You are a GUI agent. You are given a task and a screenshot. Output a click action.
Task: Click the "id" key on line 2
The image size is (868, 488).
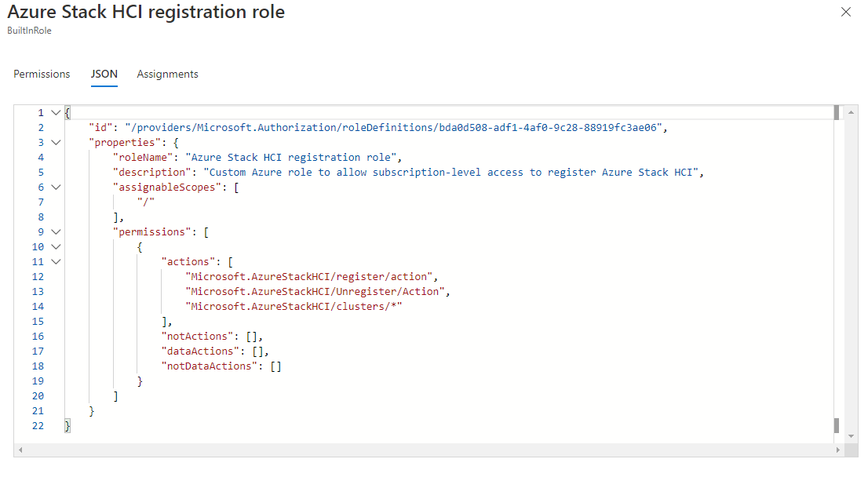[100, 128]
